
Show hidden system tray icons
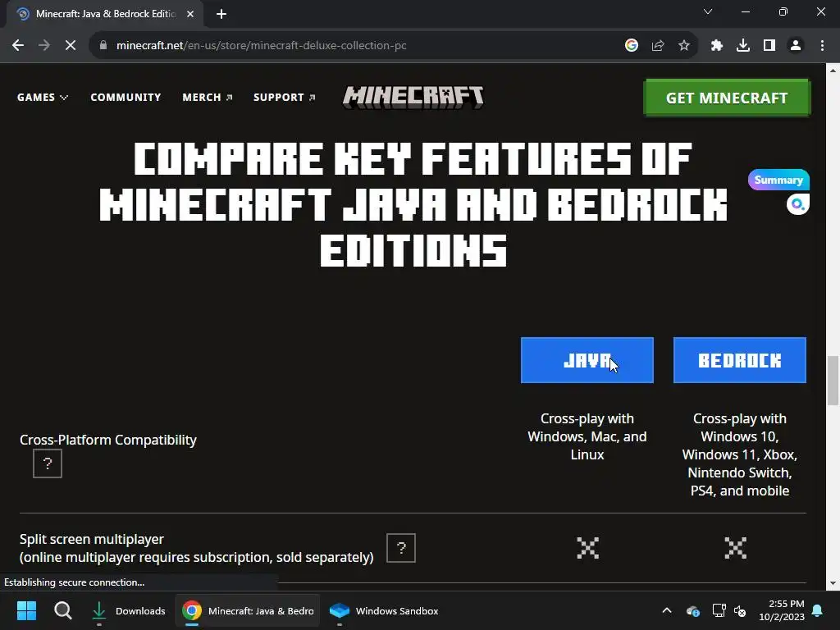click(667, 610)
